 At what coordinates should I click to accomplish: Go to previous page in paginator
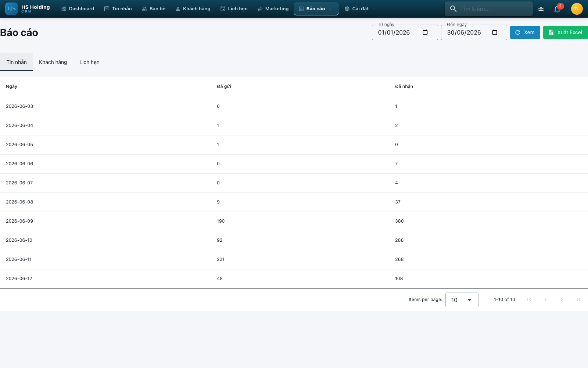pyautogui.click(x=545, y=300)
